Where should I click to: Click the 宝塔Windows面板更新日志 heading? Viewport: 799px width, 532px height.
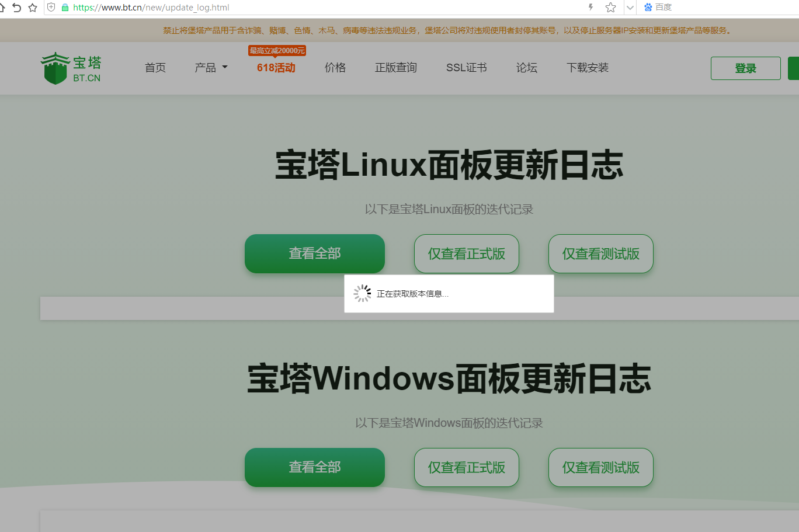[449, 378]
